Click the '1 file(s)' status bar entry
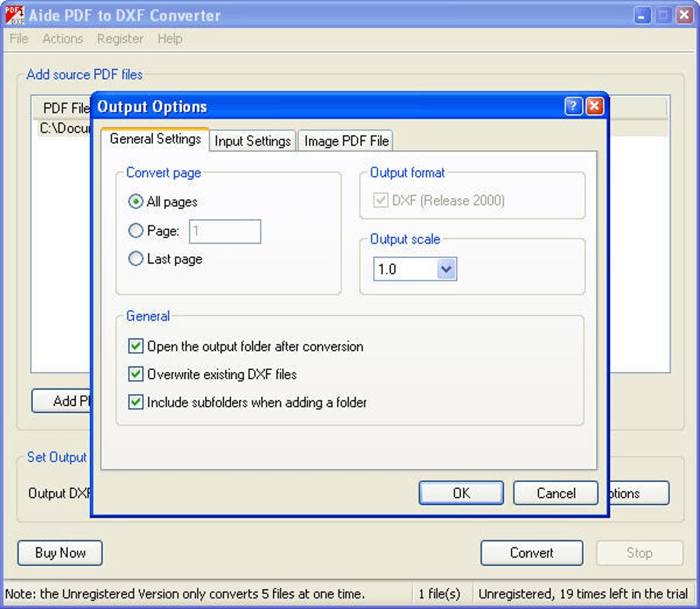Screen dimensions: 700x609 439,594
